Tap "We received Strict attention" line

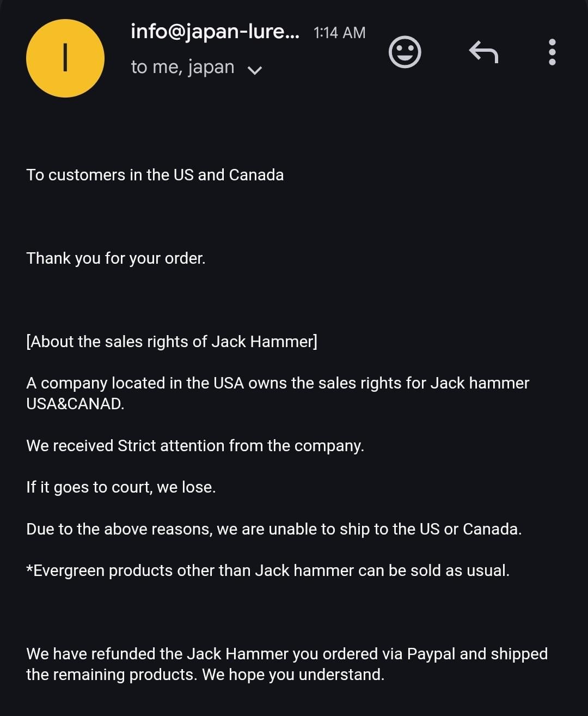tap(195, 446)
